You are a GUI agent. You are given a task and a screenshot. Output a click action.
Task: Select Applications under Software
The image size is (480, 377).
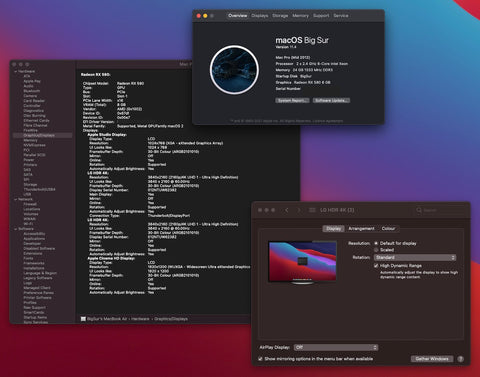point(34,239)
